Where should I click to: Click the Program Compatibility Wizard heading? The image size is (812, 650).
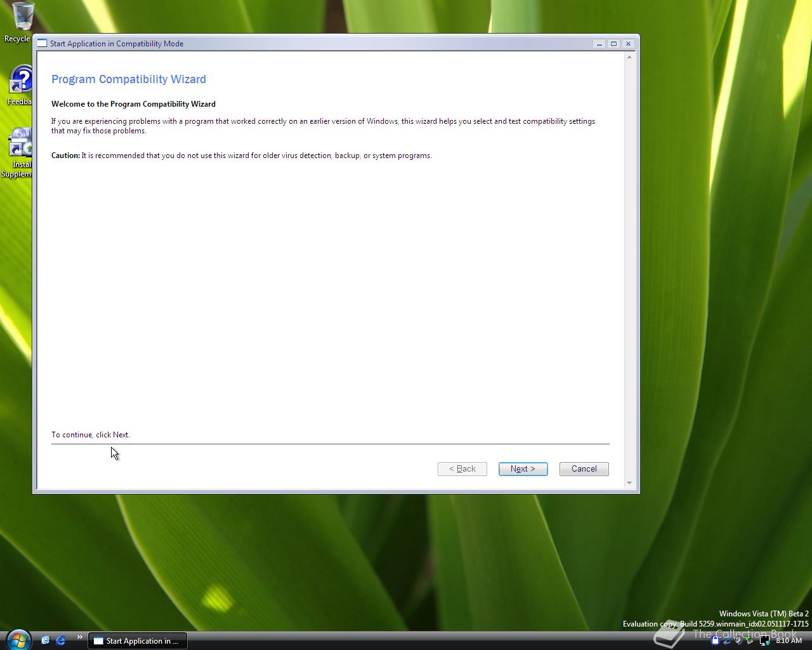[x=129, y=79]
